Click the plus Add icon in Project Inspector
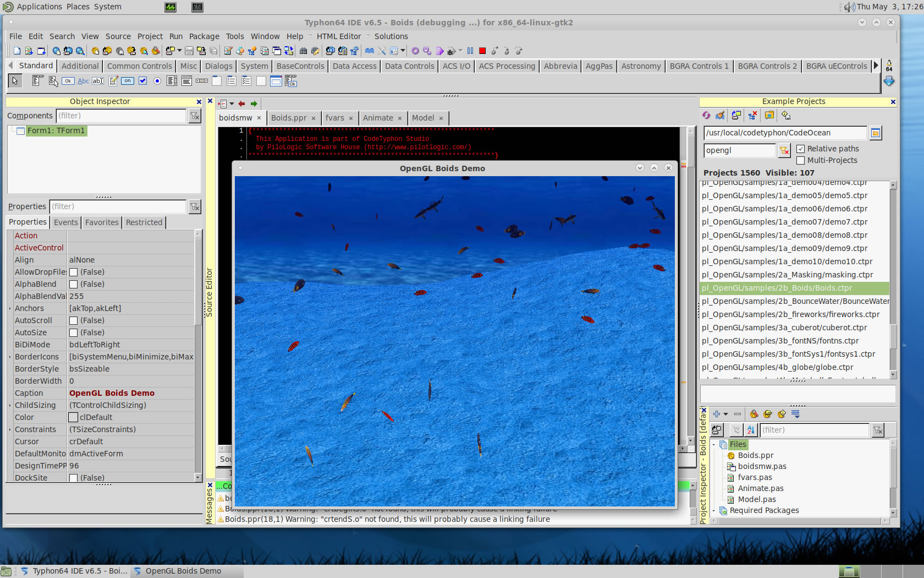This screenshot has width=924, height=578. [717, 414]
